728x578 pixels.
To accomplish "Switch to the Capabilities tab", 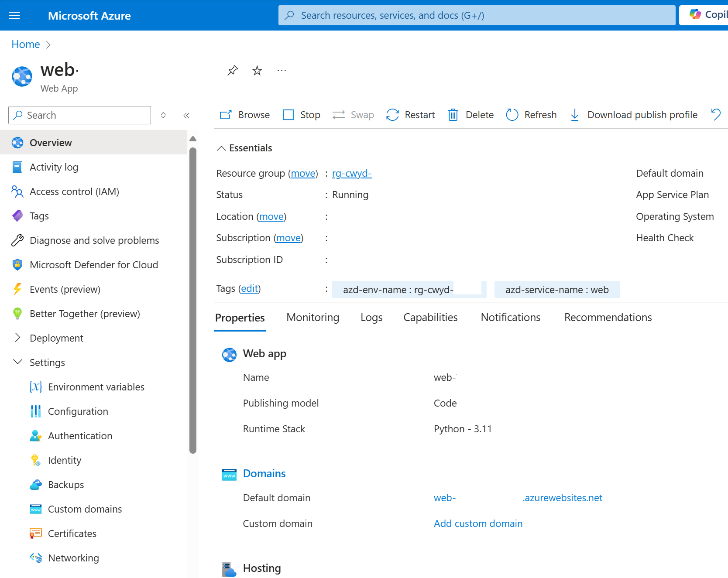I will click(x=430, y=318).
